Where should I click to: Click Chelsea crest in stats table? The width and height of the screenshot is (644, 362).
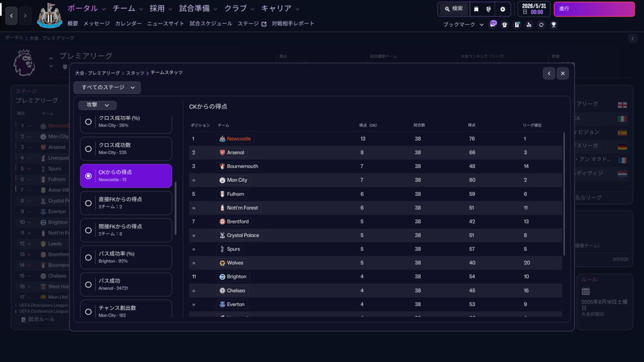[x=222, y=291]
